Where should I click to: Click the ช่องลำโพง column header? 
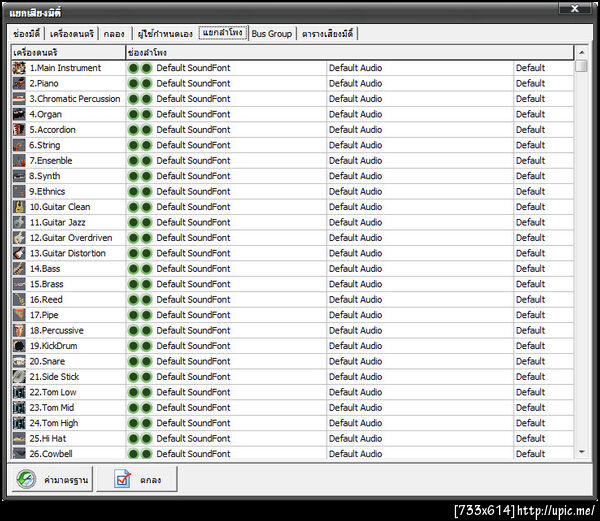[x=350, y=52]
